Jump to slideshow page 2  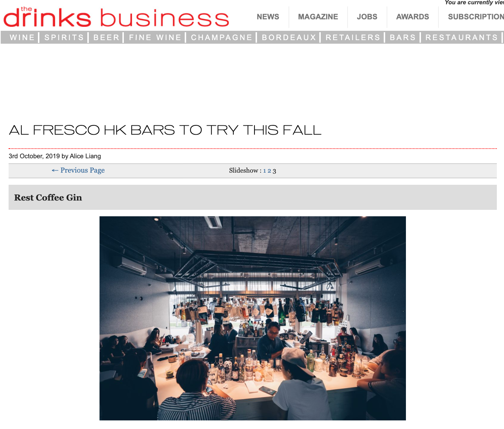coord(269,171)
